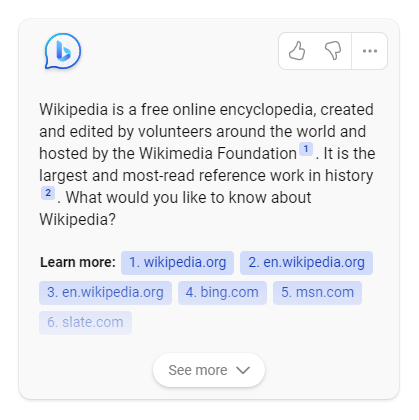Screen dimensions: 419x420
Task: Open citation superscript 1 after Wikimedia Foundation
Action: 306,149
